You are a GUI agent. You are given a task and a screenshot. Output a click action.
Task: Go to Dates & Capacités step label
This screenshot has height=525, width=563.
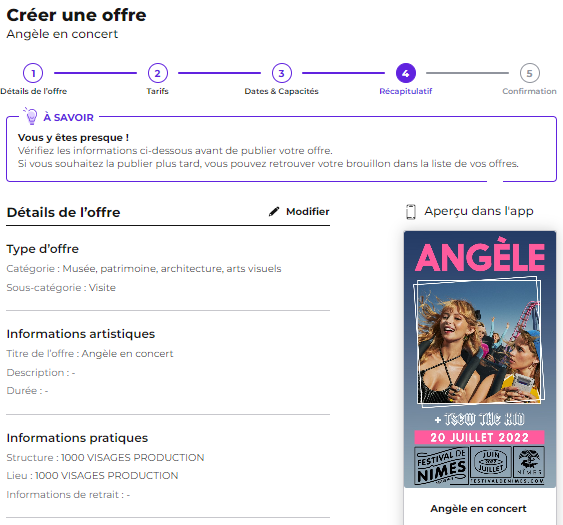[x=282, y=91]
